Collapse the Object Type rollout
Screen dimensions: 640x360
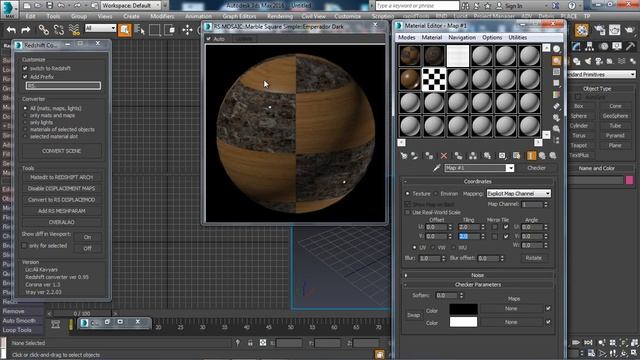click(x=597, y=89)
